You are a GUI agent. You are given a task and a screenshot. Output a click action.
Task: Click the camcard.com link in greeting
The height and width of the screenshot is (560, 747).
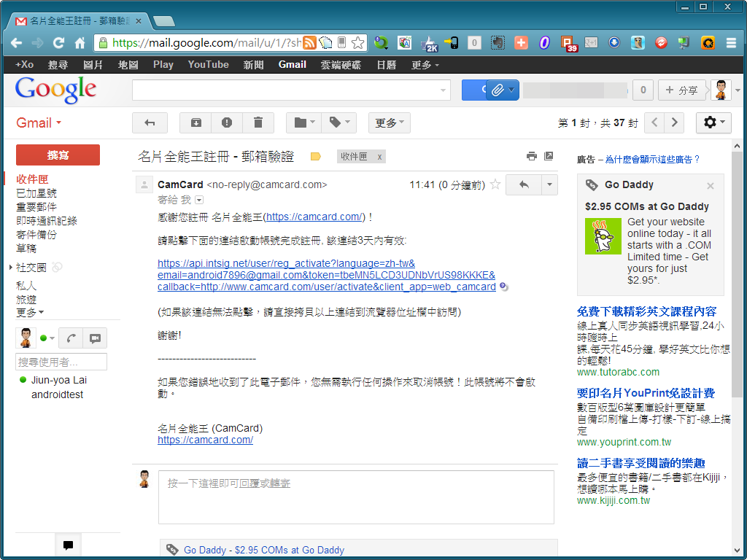click(x=314, y=217)
